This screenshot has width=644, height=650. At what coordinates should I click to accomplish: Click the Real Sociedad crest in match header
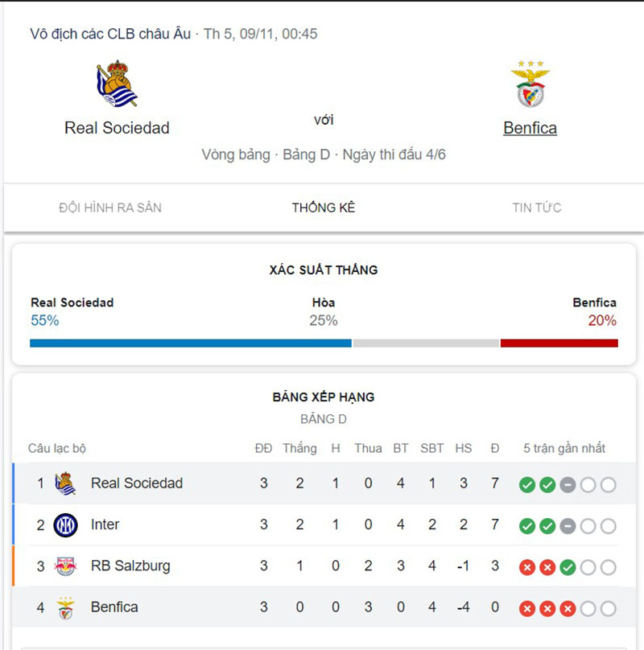pos(117,84)
